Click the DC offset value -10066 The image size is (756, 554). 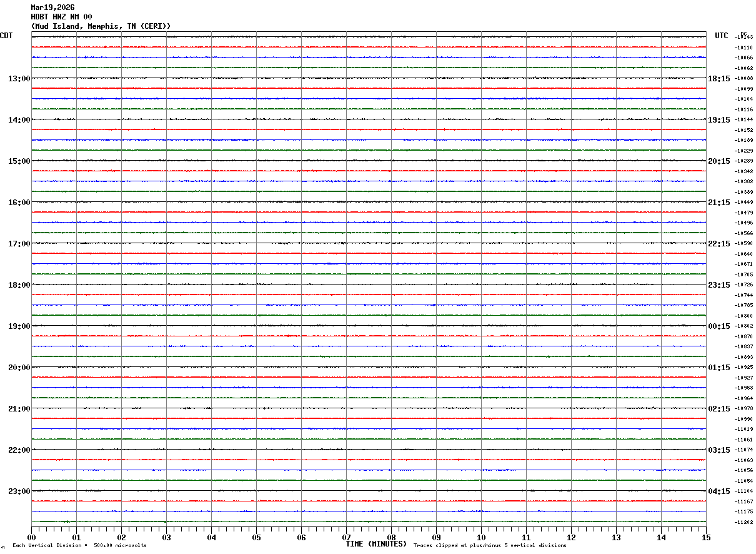(x=744, y=58)
